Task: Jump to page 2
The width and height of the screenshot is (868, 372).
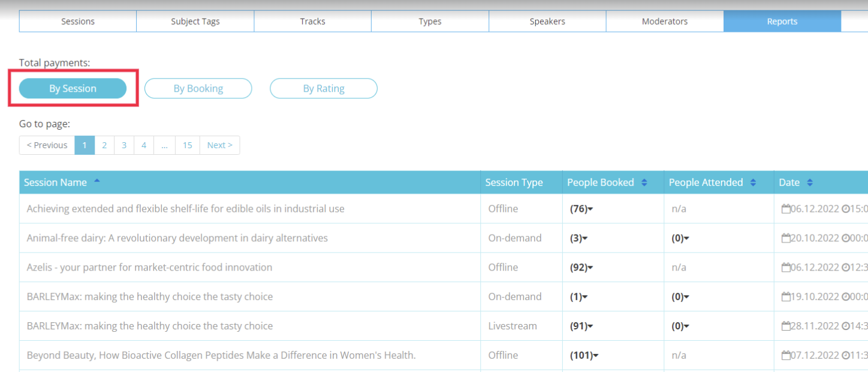Action: tap(104, 145)
